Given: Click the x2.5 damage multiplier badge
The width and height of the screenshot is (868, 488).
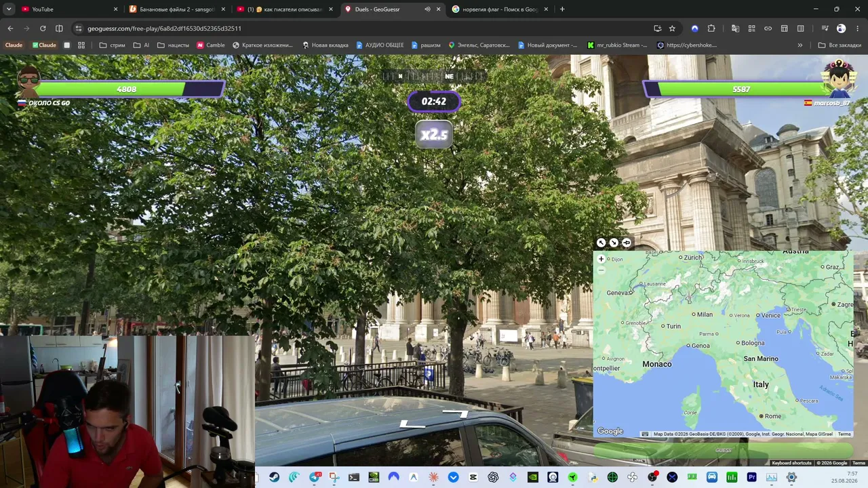Looking at the screenshot, I should pos(434,135).
